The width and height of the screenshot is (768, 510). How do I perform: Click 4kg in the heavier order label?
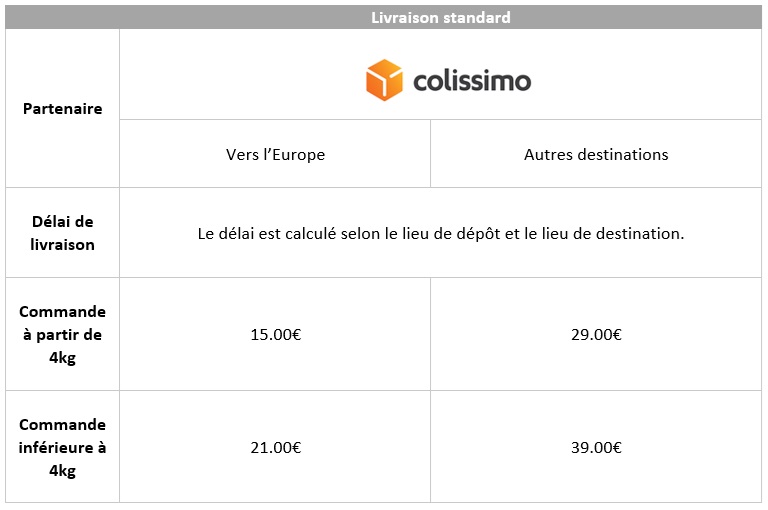click(x=63, y=358)
